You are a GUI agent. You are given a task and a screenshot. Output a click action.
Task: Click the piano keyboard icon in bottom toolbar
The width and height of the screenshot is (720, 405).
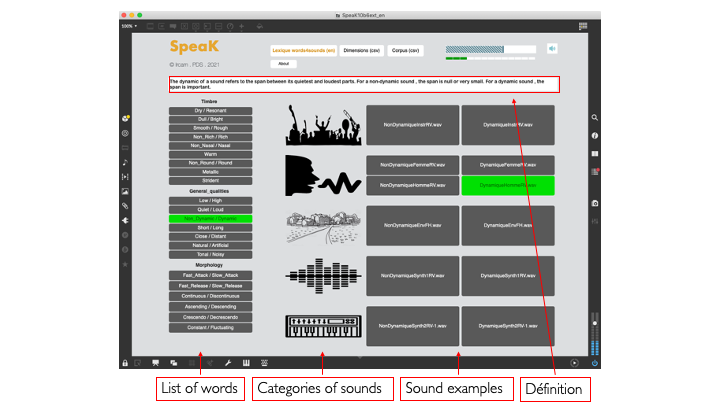[246, 363]
